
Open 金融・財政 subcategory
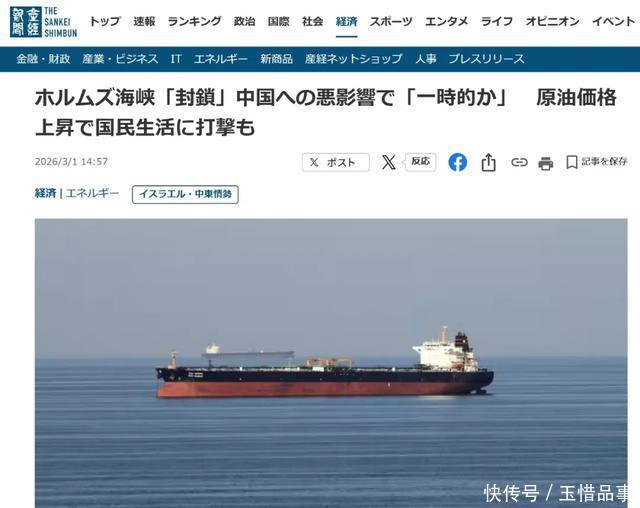coord(43,59)
